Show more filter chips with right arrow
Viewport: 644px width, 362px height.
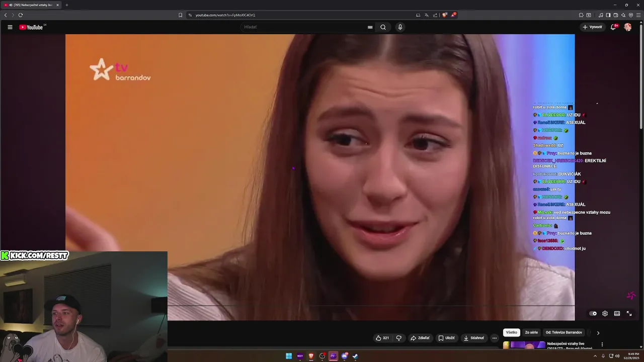coord(598,333)
